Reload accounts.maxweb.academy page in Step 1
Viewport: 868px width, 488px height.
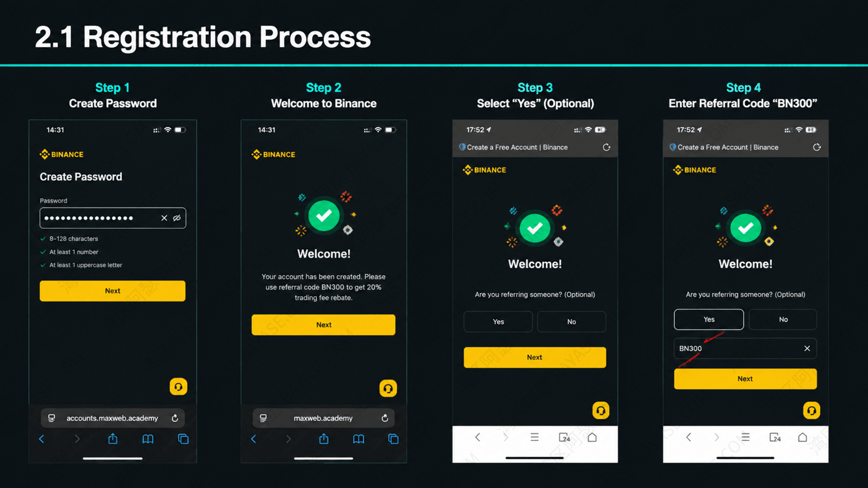tap(175, 418)
